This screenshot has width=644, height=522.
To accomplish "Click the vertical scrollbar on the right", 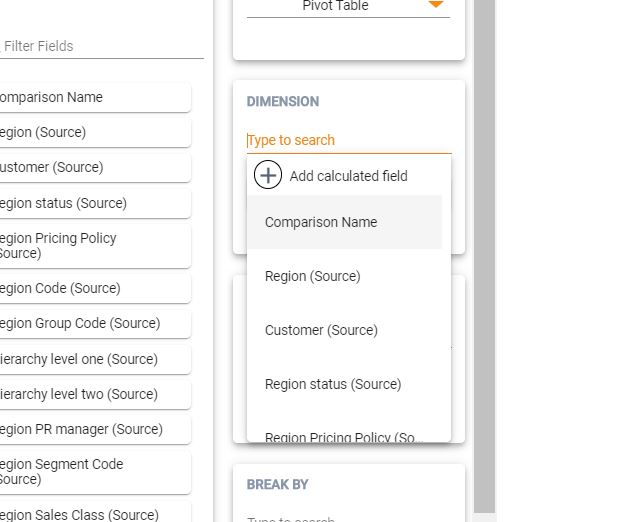I will click(484, 250).
